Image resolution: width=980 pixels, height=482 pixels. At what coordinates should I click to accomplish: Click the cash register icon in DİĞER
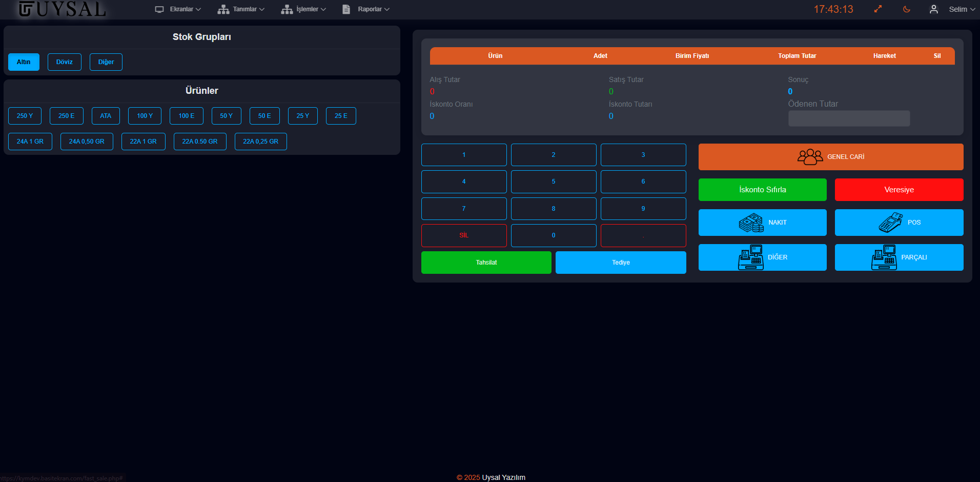pos(751,257)
